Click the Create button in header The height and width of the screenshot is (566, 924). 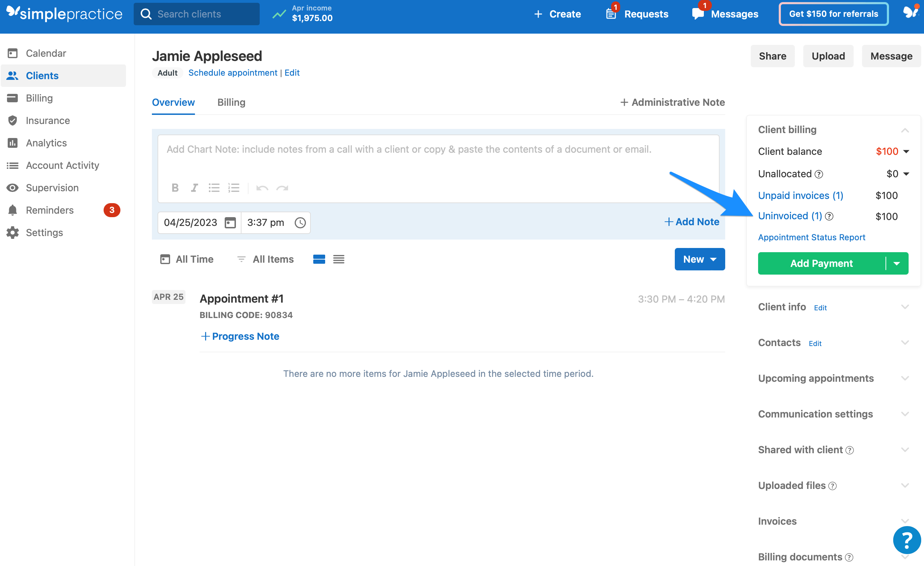point(557,14)
